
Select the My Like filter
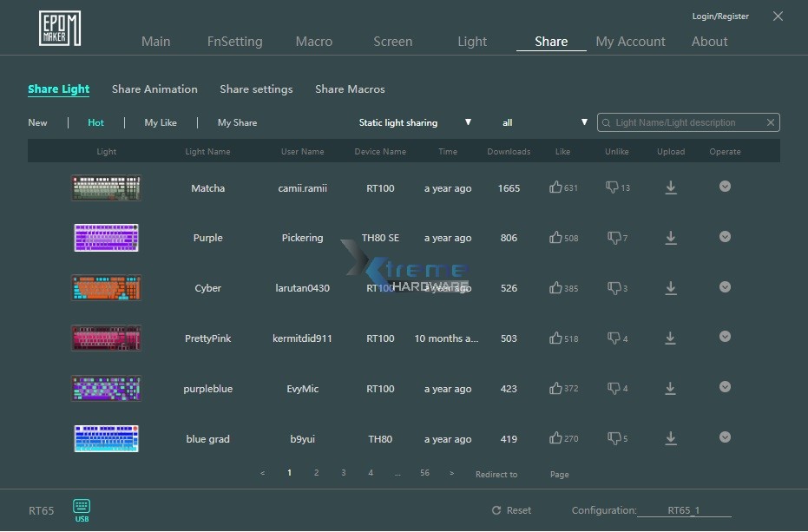pyautogui.click(x=160, y=122)
